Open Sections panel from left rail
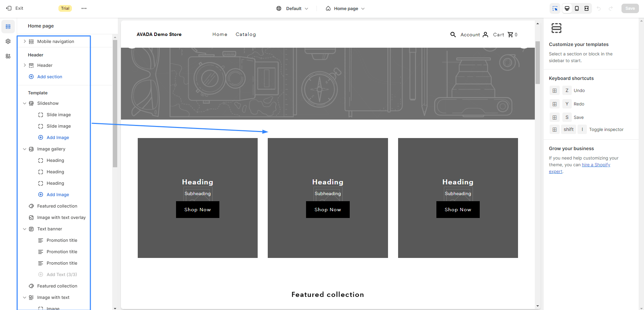644x310 pixels. (8, 27)
